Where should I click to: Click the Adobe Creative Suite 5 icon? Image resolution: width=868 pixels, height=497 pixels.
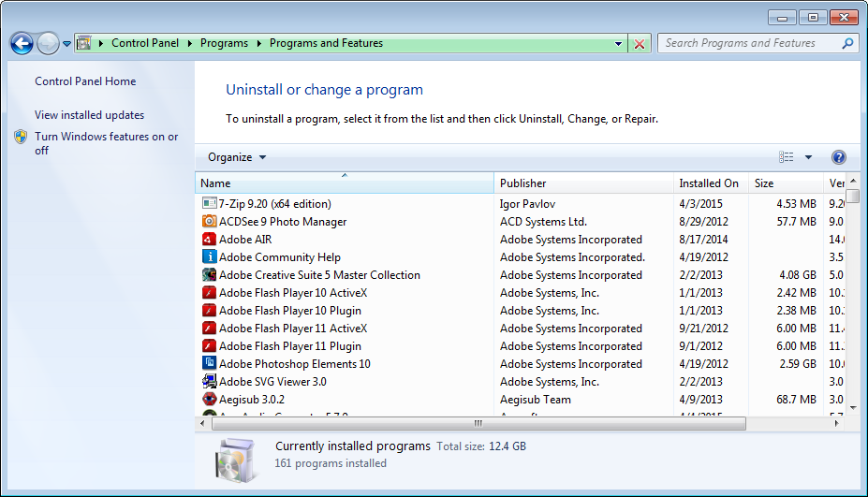pos(209,274)
